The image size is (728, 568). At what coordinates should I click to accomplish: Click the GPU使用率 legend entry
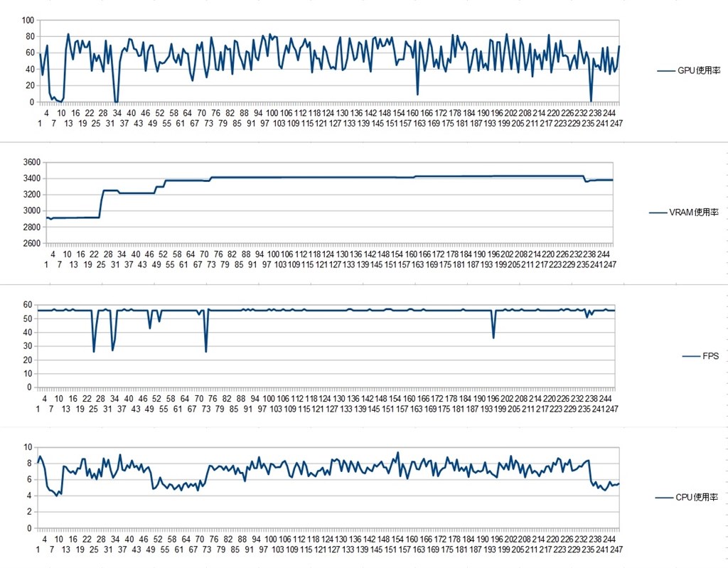689,70
